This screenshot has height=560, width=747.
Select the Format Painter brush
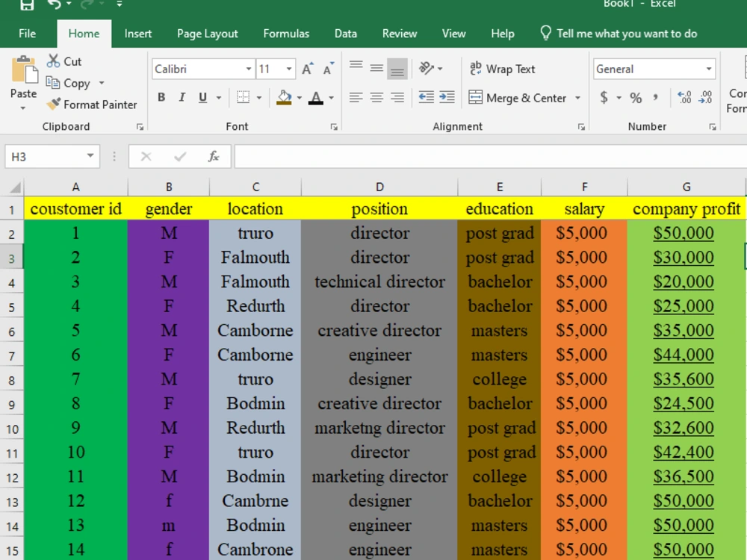53,104
